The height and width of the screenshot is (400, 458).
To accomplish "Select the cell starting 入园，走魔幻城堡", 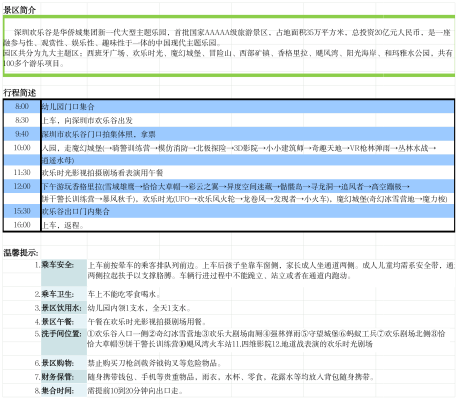I will (248, 148).
